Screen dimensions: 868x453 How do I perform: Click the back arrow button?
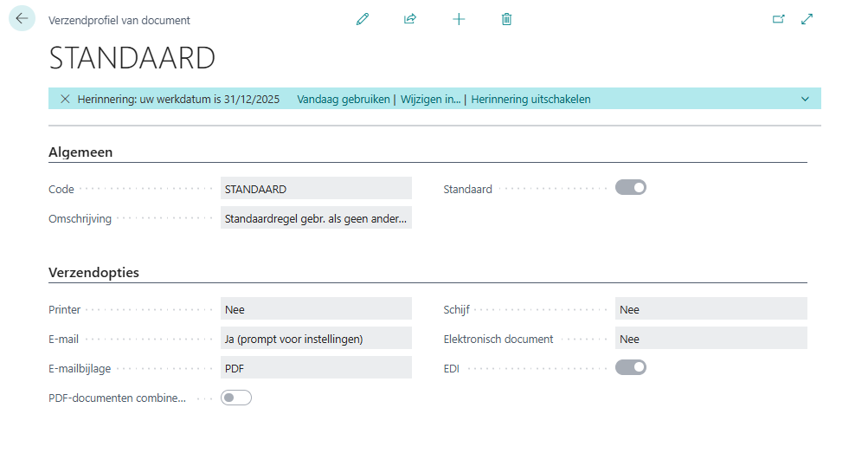point(22,19)
